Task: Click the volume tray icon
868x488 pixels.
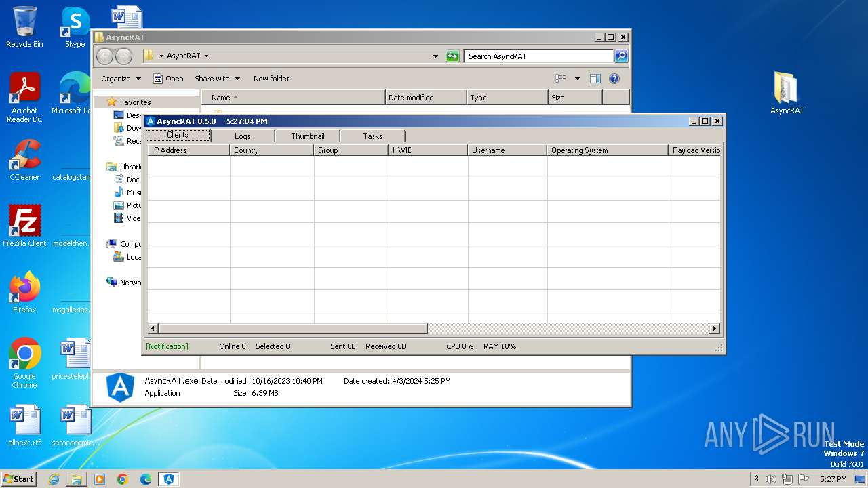Action: (x=771, y=479)
